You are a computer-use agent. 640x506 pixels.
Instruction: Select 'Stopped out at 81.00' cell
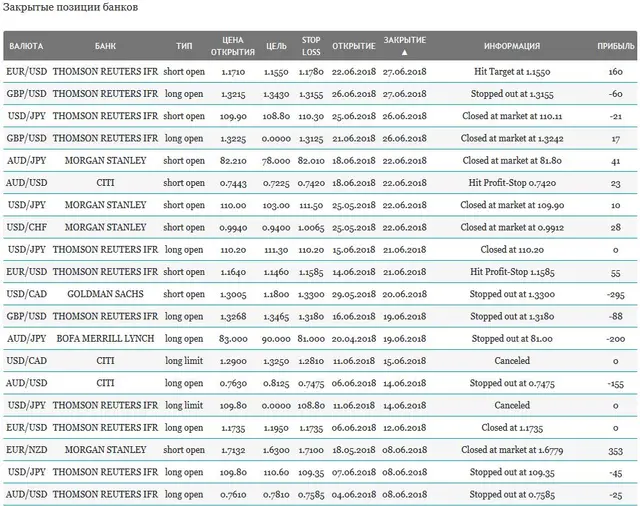coord(512,339)
